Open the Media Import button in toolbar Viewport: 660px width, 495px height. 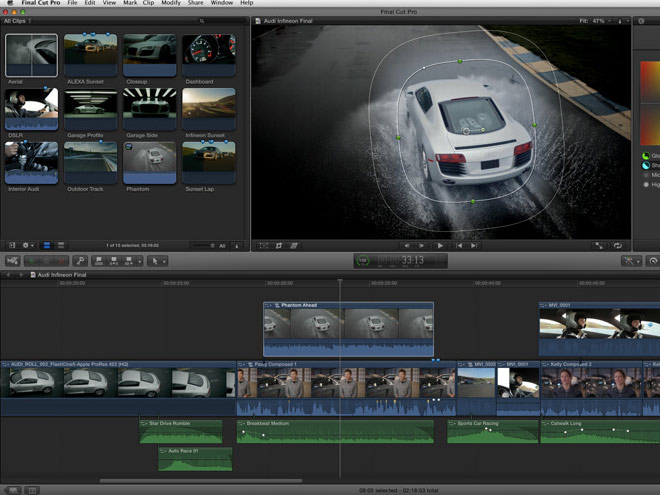12,261
